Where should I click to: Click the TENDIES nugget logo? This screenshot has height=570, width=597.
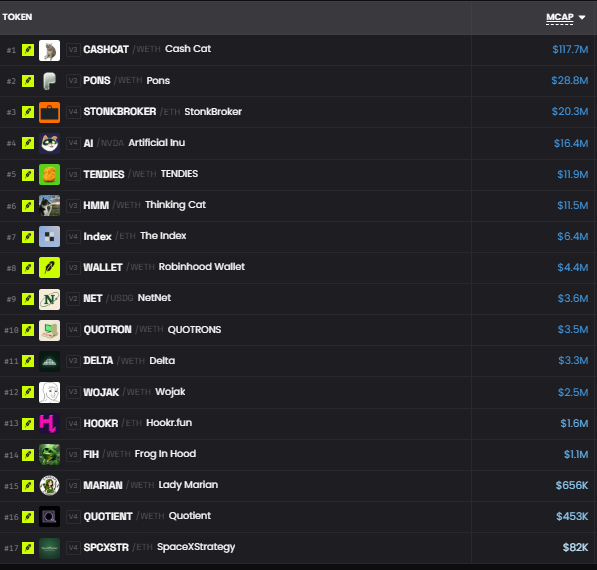point(49,174)
